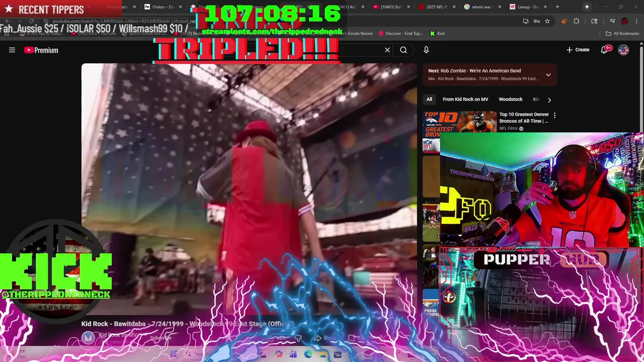Expand the Next: Rob Zombie mix panel
This screenshot has height=362, width=644.
tap(548, 75)
